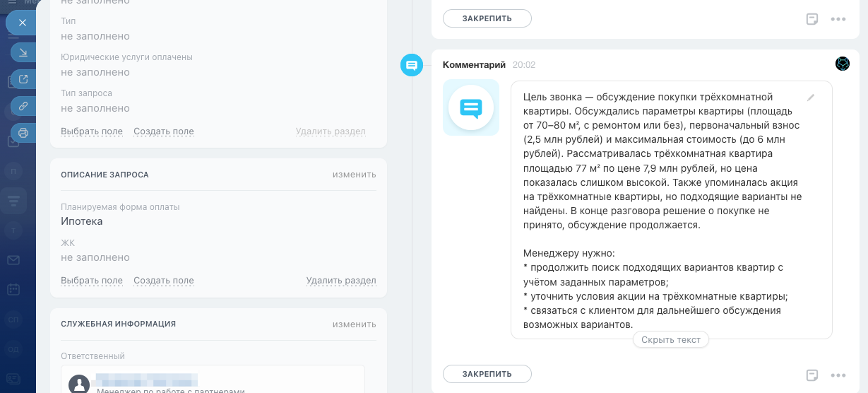The width and height of the screenshot is (868, 393).
Task: Click the Тип запроса field value
Action: point(95,108)
